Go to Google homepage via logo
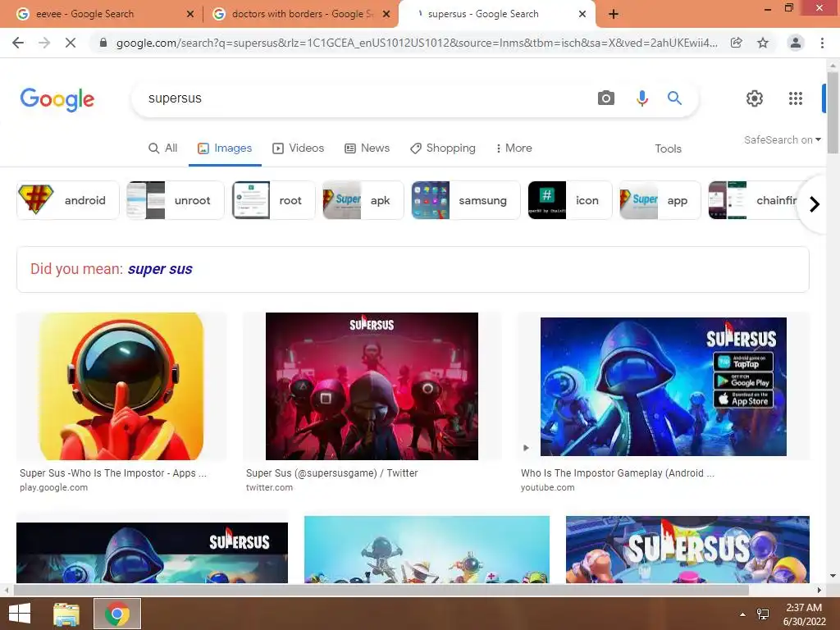This screenshot has width=840, height=630. 57,99
